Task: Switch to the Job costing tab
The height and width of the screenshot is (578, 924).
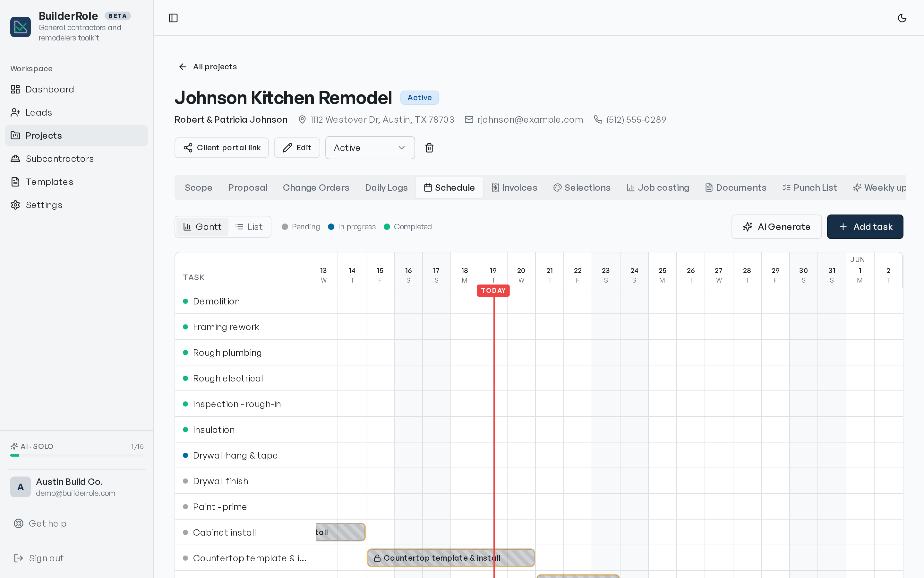Action: tap(657, 188)
